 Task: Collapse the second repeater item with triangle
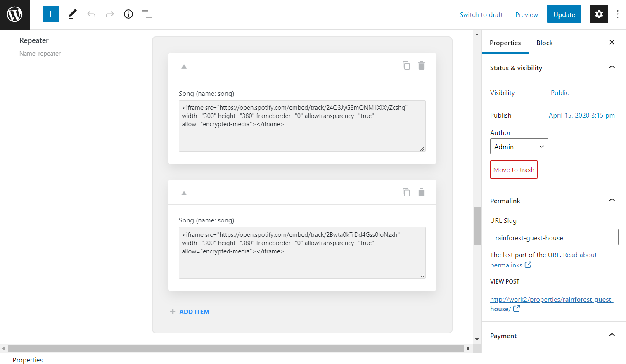184,193
